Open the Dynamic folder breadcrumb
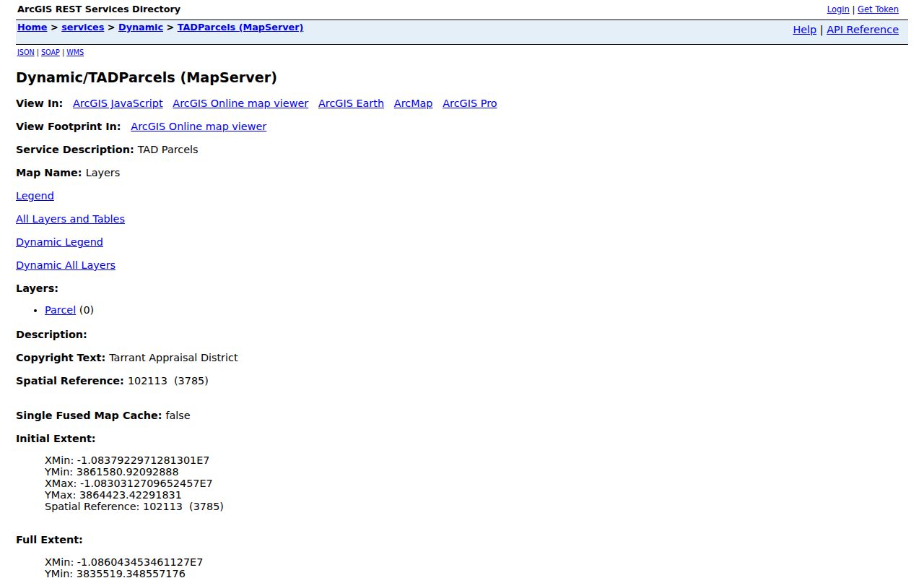The width and height of the screenshot is (924, 578). pos(141,27)
